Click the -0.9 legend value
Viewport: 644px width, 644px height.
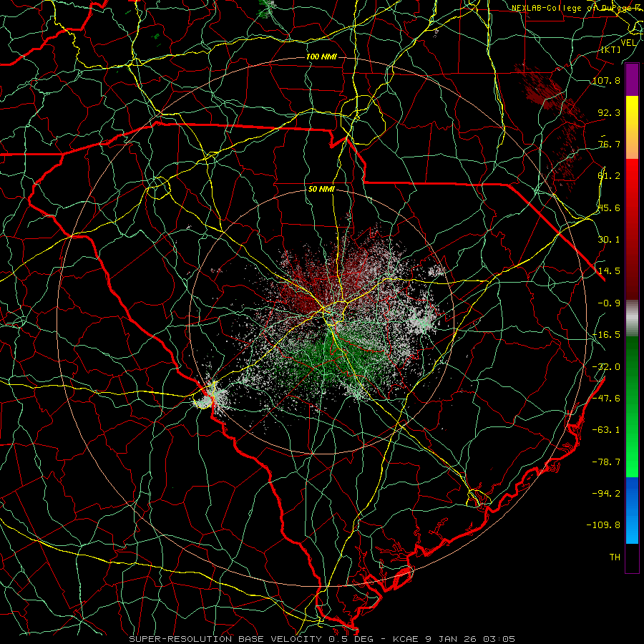pos(609,303)
